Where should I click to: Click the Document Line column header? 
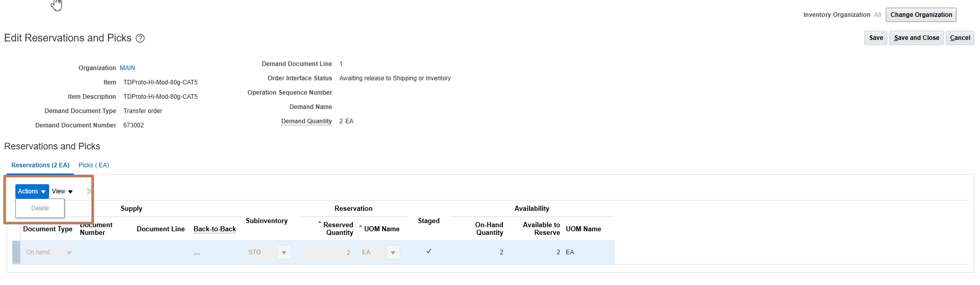[161, 229]
